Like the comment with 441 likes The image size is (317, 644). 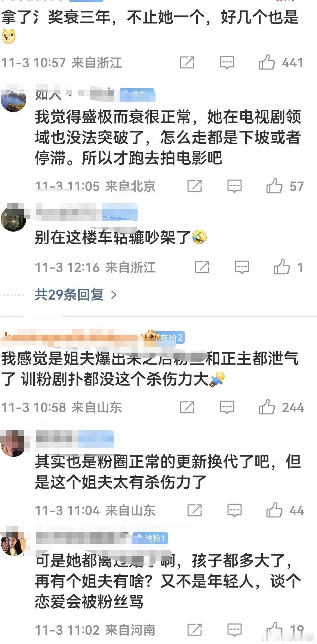click(x=267, y=62)
